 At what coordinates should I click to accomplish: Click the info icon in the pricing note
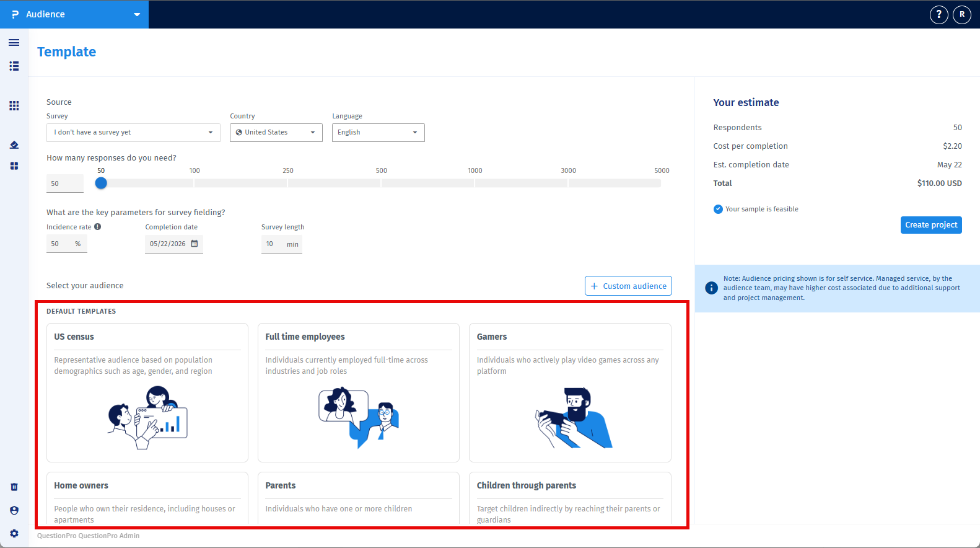click(x=712, y=288)
